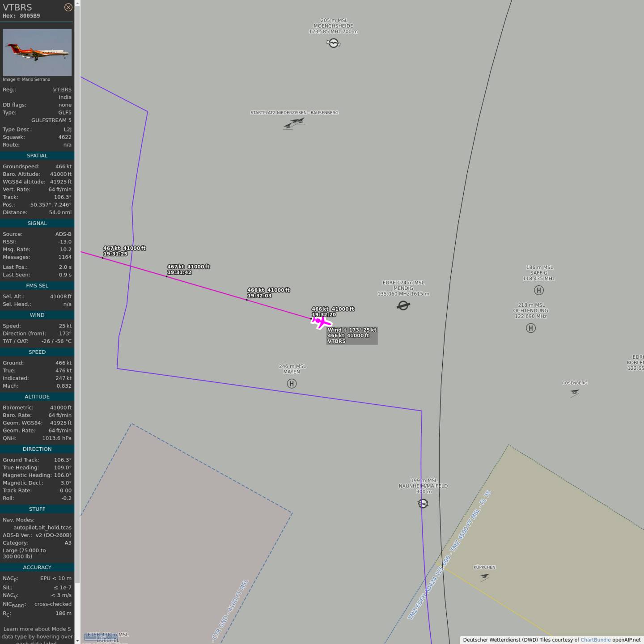Click the Niederzissen-Bausenberg launch site icon
Screen dimensions: 644x644
point(294,123)
